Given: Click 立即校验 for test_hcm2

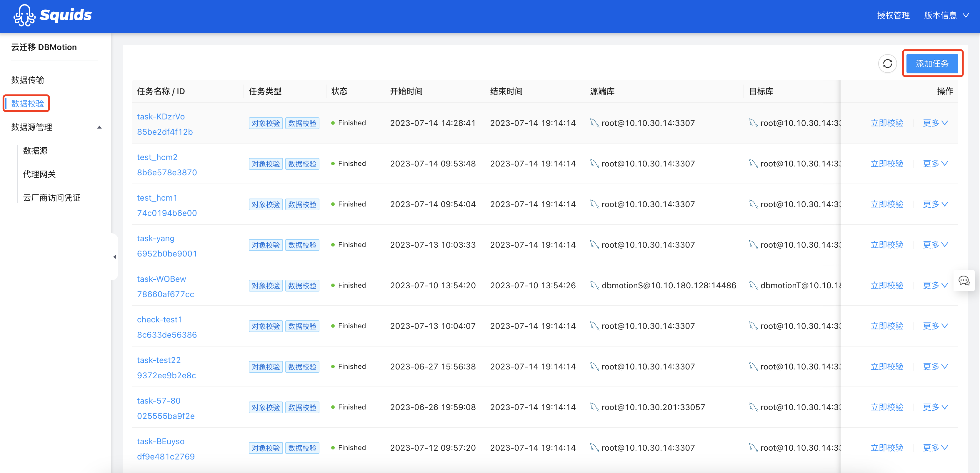Looking at the screenshot, I should pos(887,164).
